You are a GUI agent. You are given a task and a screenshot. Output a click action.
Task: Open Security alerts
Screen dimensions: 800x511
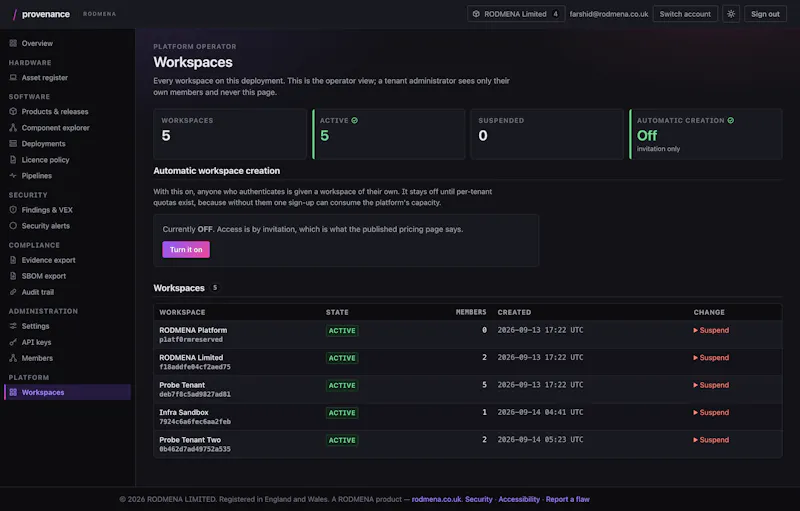coord(67,226)
